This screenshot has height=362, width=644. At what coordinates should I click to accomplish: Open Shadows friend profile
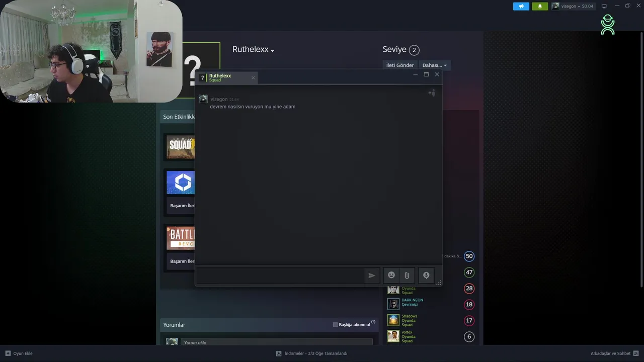click(x=409, y=316)
